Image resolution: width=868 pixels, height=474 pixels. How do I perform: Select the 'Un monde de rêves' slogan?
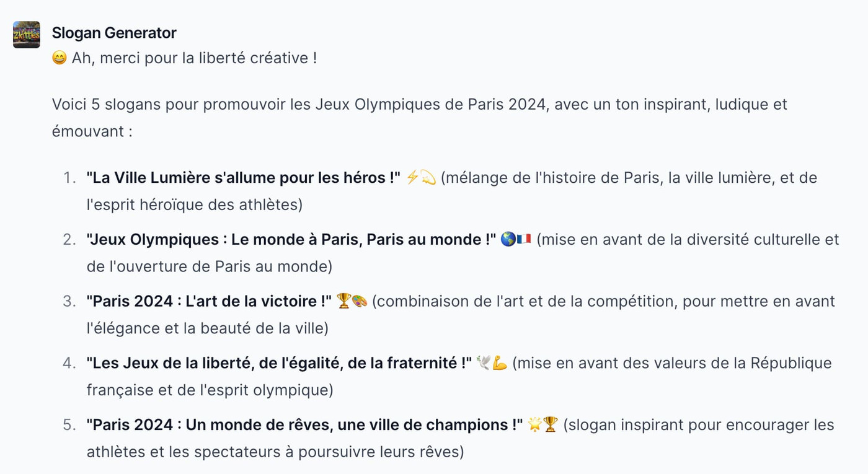pos(305,425)
